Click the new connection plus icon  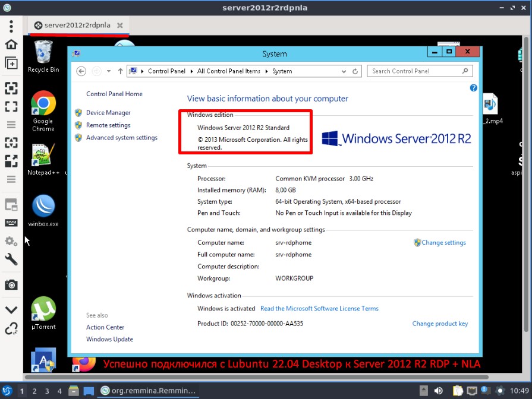pyautogui.click(x=11, y=63)
